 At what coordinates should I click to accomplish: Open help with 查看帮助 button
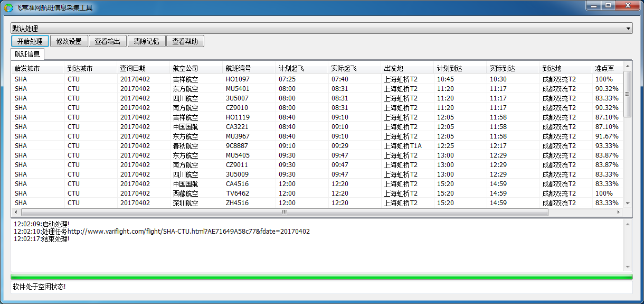[x=185, y=41]
